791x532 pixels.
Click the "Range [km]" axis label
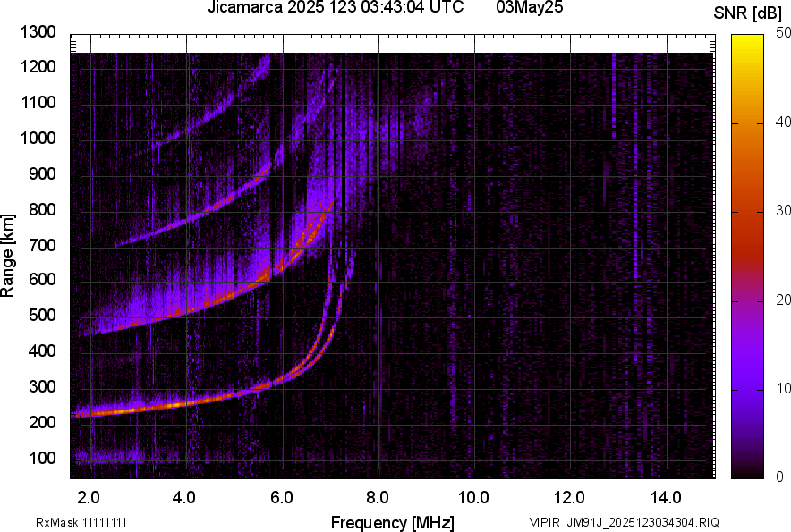(x=8, y=256)
